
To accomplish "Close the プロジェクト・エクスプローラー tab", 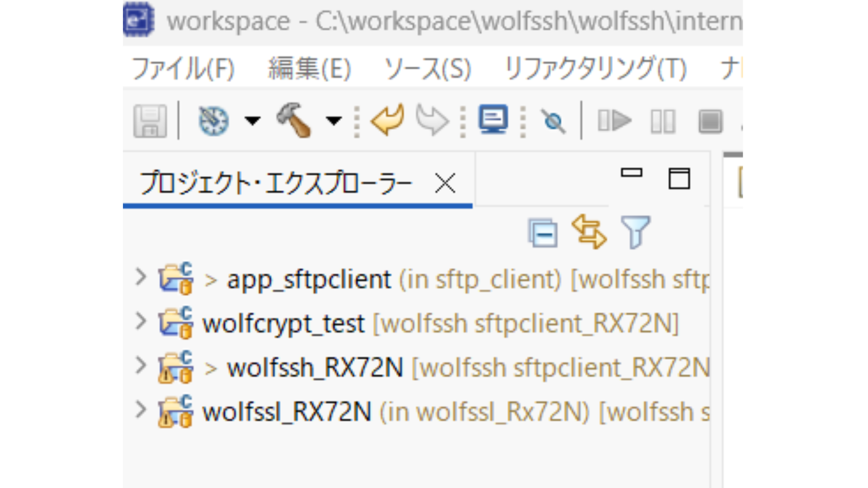I will [x=445, y=183].
